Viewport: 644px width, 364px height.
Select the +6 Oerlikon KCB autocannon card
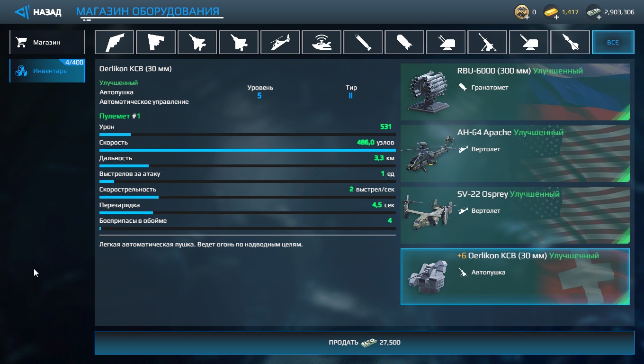(515, 276)
